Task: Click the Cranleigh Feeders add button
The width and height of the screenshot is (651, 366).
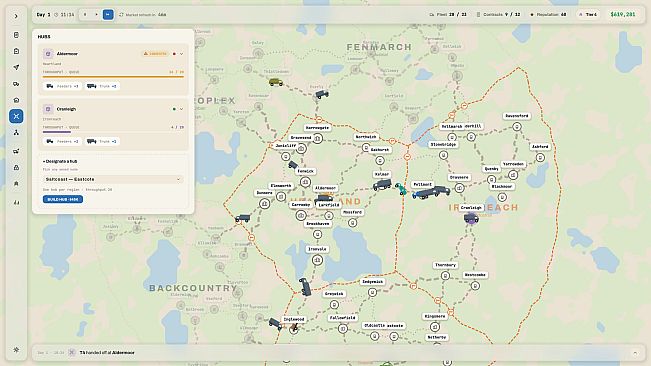Action: (62, 141)
